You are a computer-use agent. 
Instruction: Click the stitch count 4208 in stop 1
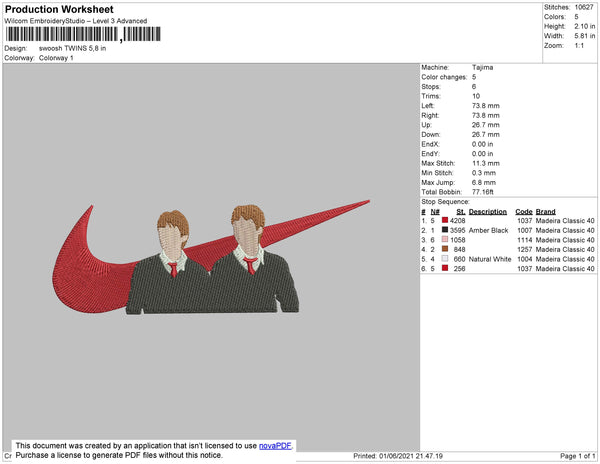(x=458, y=221)
